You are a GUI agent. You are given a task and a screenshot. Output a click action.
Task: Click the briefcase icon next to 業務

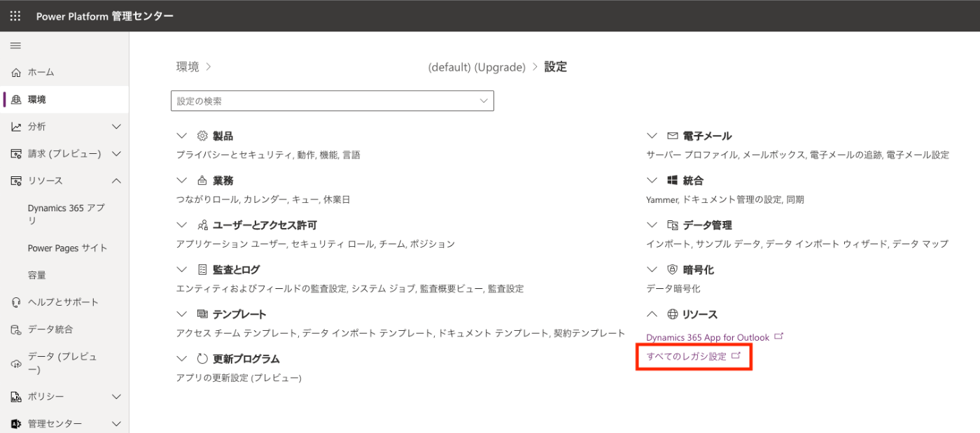(x=202, y=180)
